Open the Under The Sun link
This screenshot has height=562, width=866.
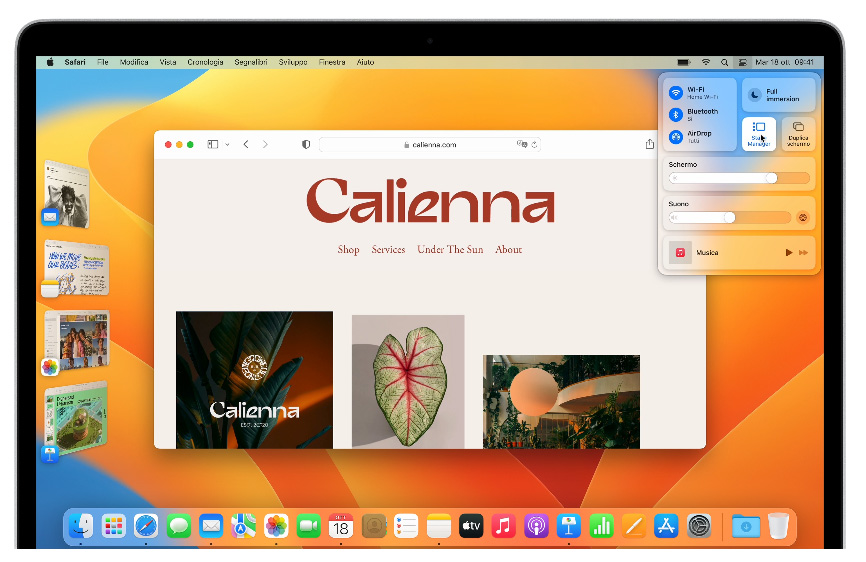450,250
